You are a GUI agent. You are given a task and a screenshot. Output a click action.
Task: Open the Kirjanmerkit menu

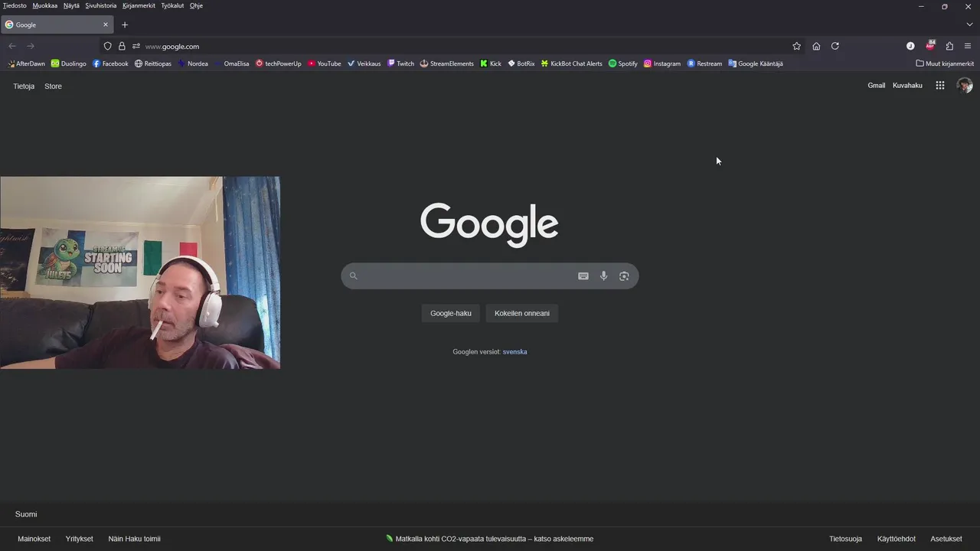tap(139, 5)
